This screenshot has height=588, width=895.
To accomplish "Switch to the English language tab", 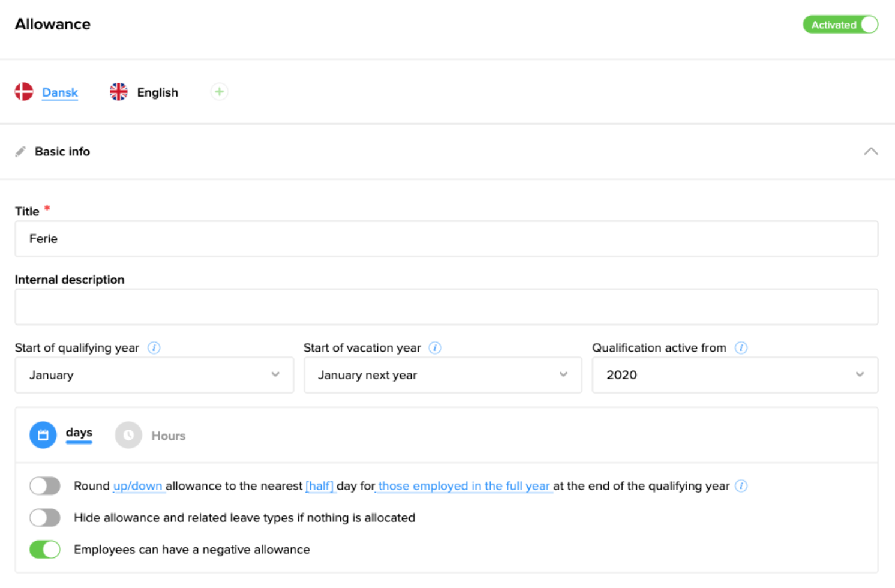I will click(157, 92).
